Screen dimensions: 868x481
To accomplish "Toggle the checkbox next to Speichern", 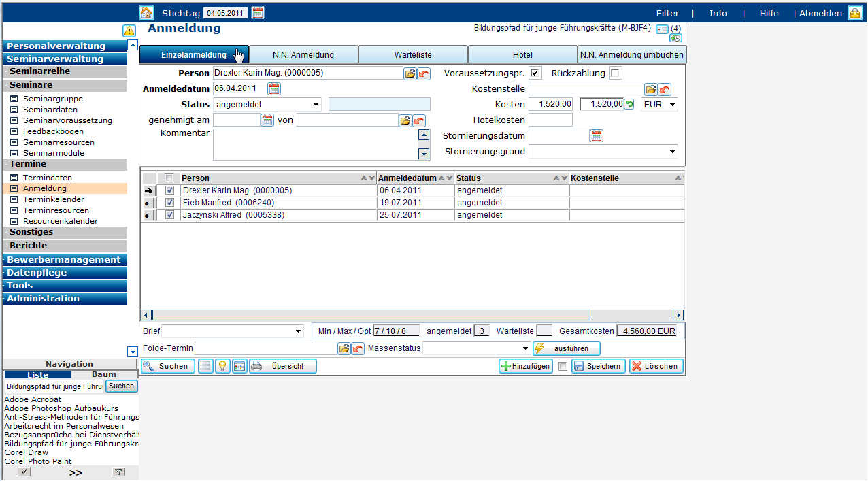I will (x=563, y=366).
